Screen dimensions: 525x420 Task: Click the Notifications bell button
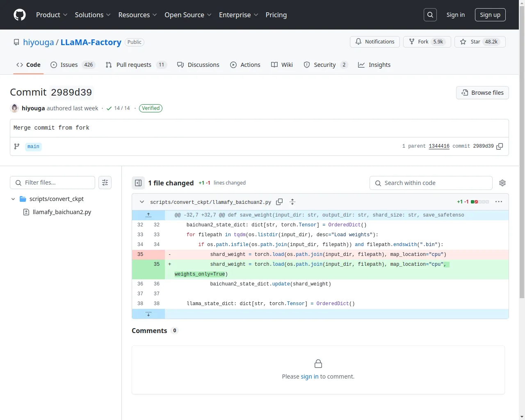coord(375,42)
